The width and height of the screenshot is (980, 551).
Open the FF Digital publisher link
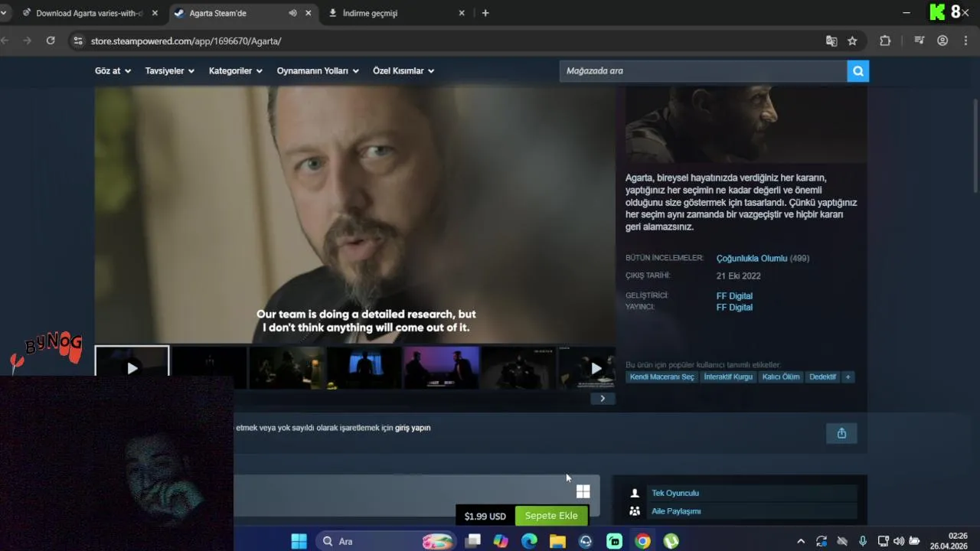(734, 307)
